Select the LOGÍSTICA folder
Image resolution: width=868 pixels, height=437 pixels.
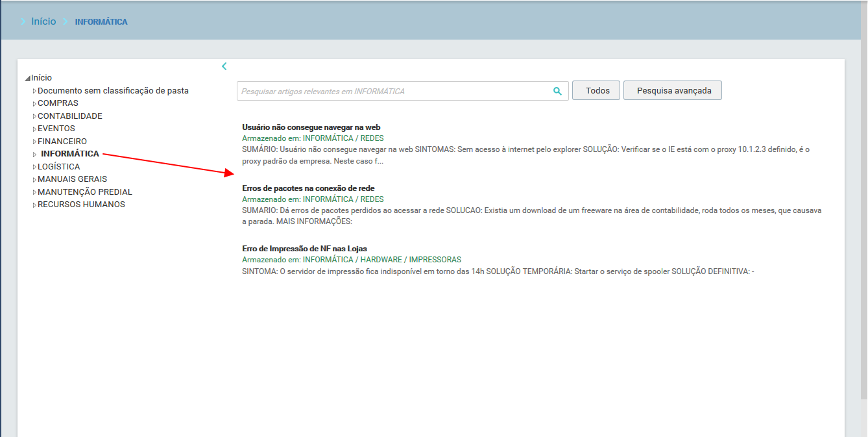tap(58, 167)
